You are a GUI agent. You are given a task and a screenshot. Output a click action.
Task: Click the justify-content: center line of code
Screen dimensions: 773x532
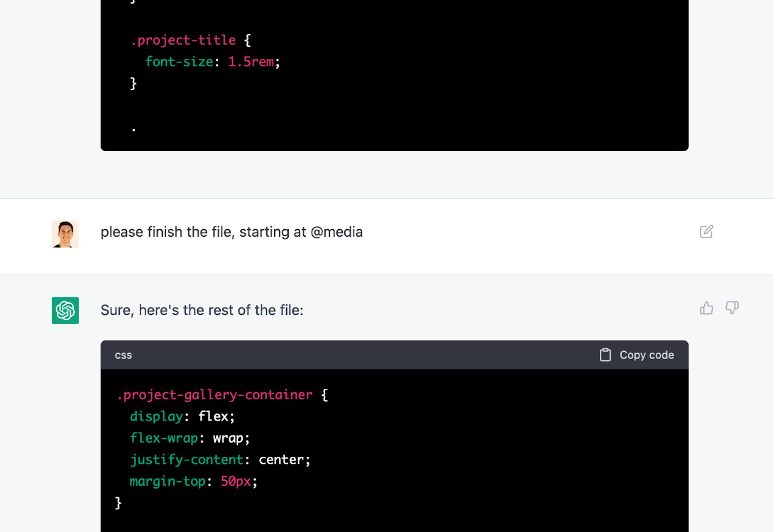pyautogui.click(x=220, y=459)
